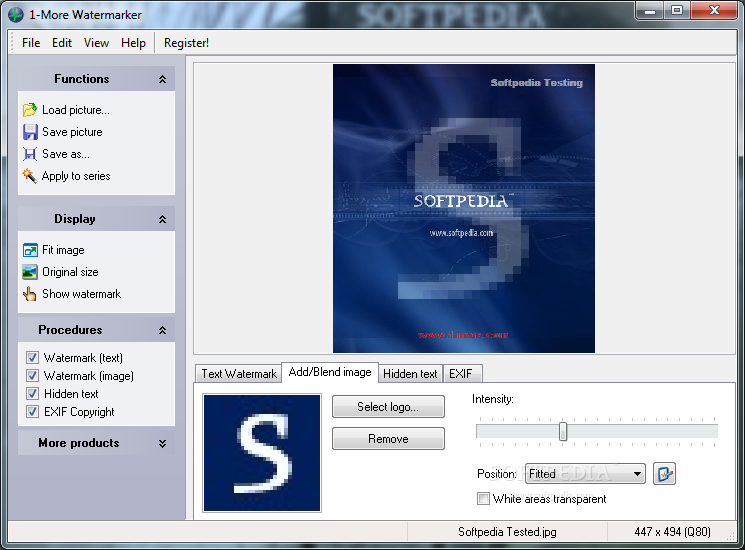Click the Fit image link

pyautogui.click(x=63, y=250)
